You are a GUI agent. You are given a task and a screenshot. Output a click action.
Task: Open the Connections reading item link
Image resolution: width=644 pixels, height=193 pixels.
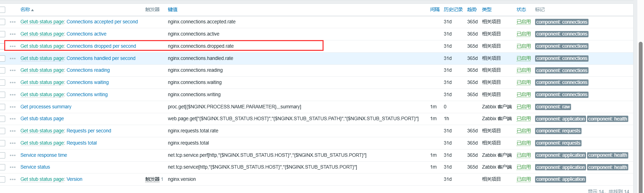tap(88, 70)
